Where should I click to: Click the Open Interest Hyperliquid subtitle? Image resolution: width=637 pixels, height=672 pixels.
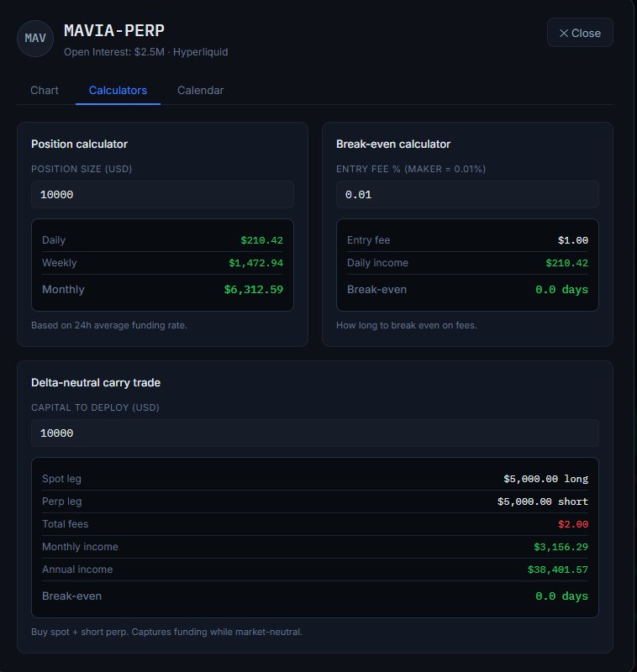[x=145, y=52]
